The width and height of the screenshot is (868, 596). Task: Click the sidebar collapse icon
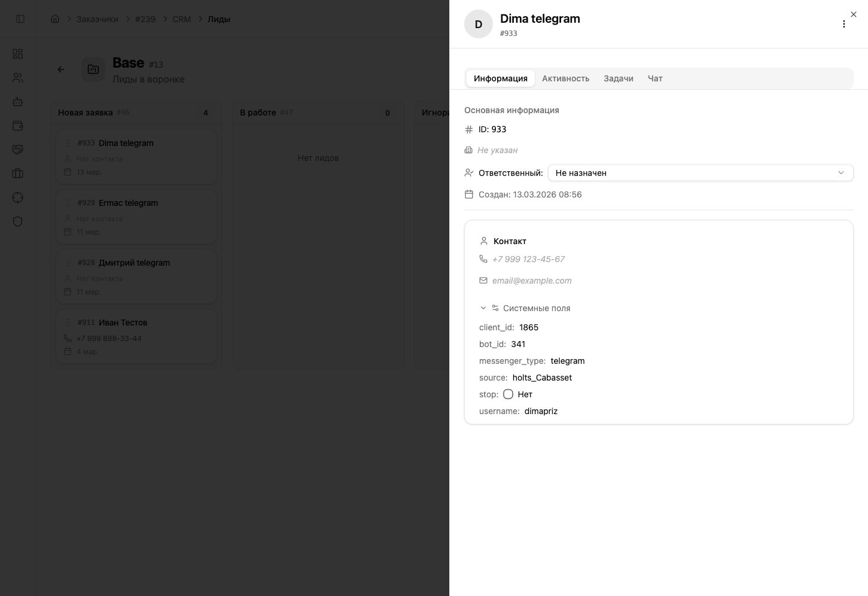[x=20, y=19]
